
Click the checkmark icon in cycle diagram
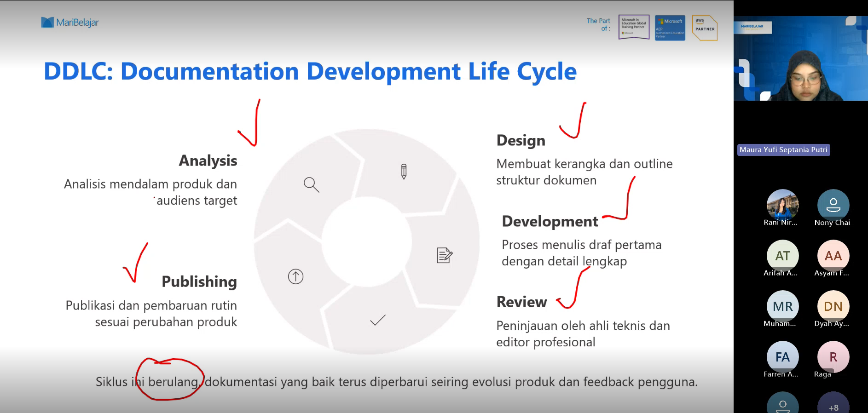pos(377,320)
